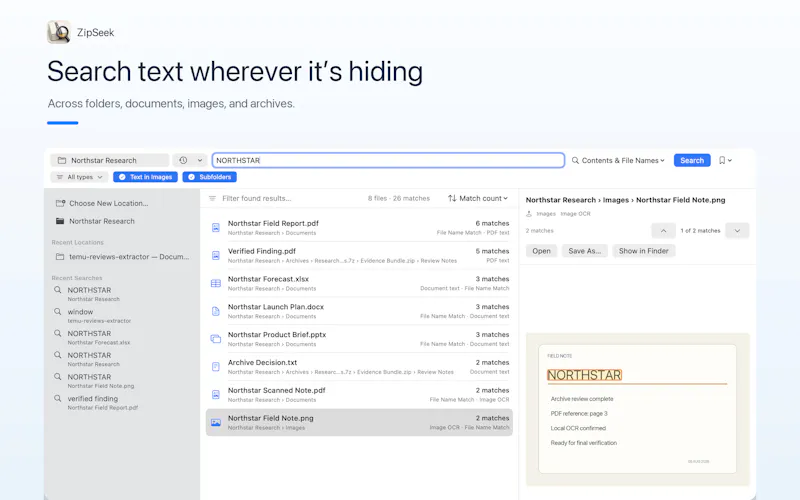The height and width of the screenshot is (500, 800).
Task: Click the Show in Finder button
Action: pyautogui.click(x=643, y=251)
